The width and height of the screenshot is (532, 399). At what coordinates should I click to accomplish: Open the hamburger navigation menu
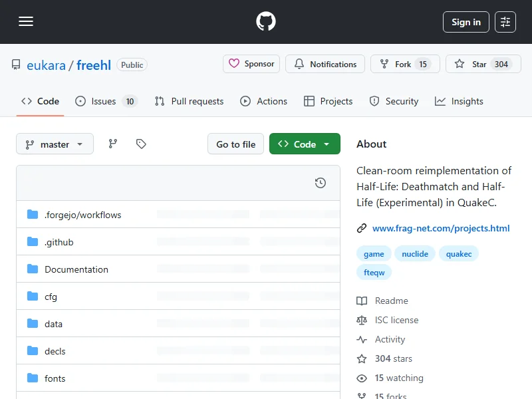[x=26, y=22]
